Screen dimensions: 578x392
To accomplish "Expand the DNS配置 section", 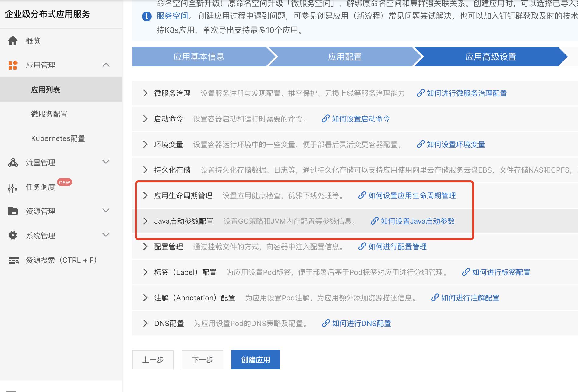I will [145, 323].
